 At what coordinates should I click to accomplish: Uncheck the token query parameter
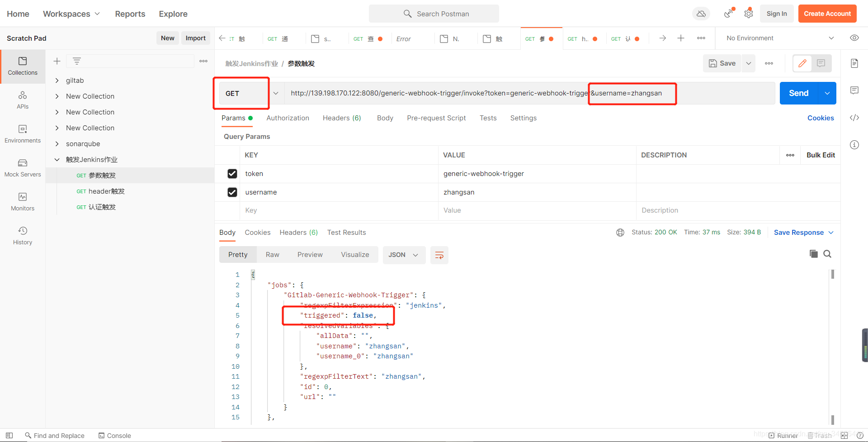click(x=232, y=174)
